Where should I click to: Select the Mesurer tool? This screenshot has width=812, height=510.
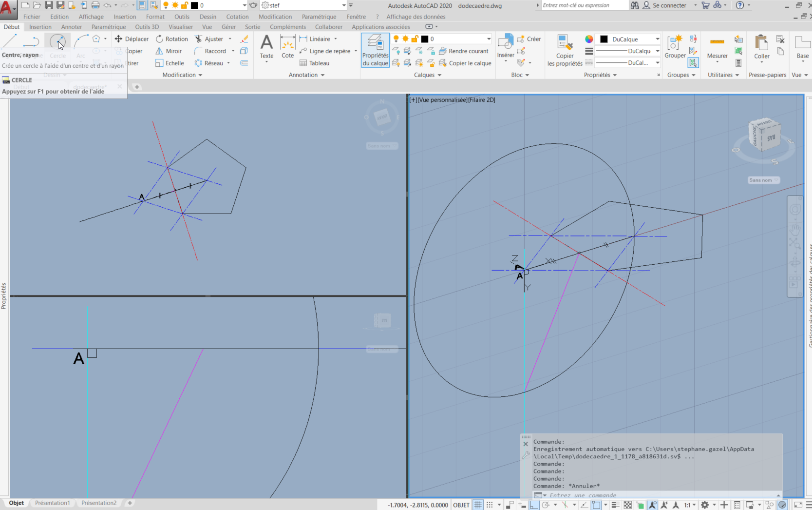coord(717,47)
